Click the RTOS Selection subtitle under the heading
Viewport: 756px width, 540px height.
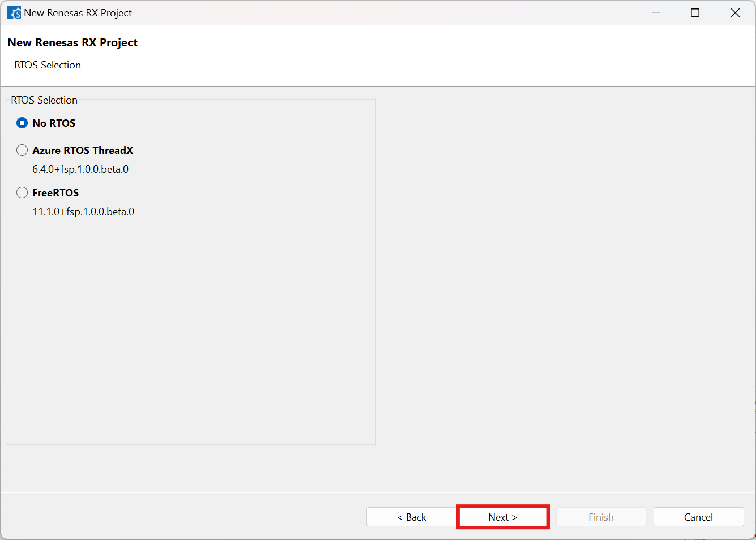(48, 65)
